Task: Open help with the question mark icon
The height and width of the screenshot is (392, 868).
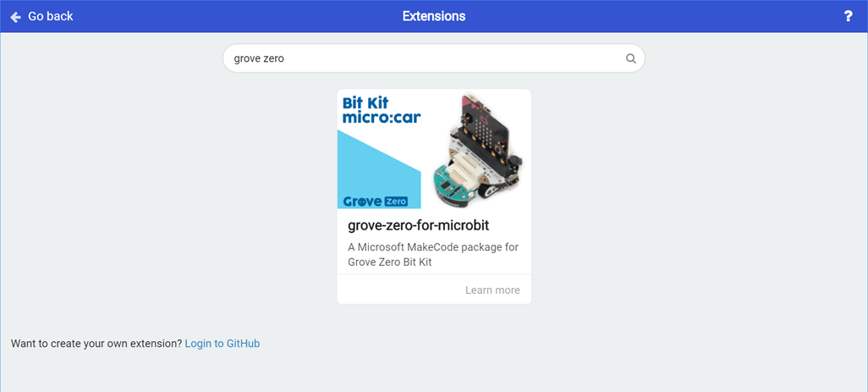Action: 848,17
